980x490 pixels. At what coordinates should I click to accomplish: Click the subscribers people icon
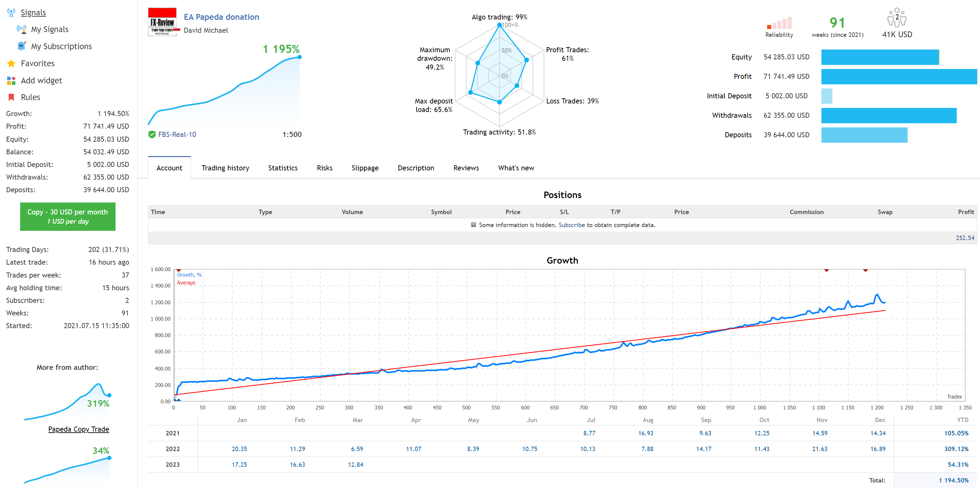coord(897,17)
